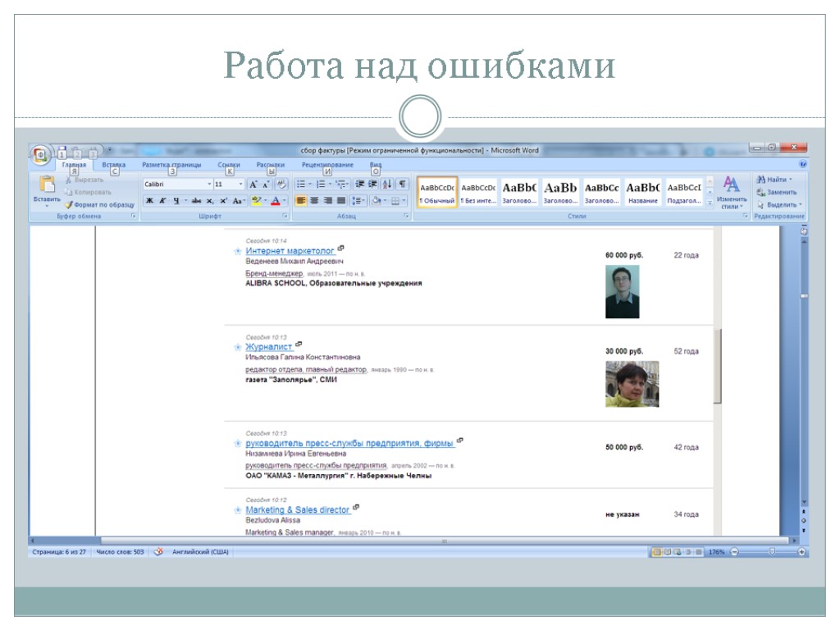Open line spacing dropdown
The width and height of the screenshot is (840, 630).
point(358,201)
